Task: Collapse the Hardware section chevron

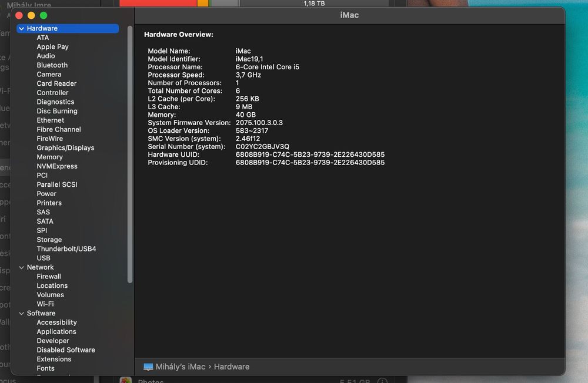Action: (x=21, y=28)
